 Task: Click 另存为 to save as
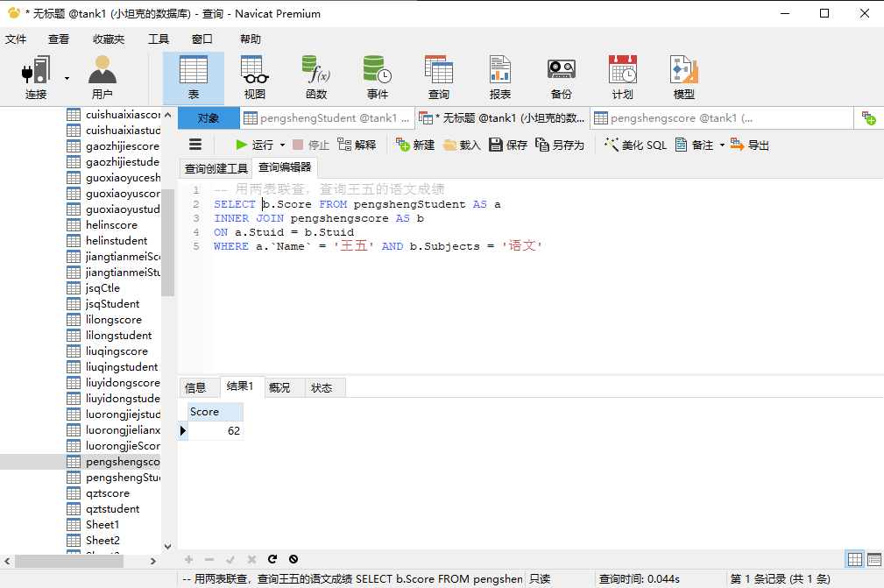tap(560, 145)
